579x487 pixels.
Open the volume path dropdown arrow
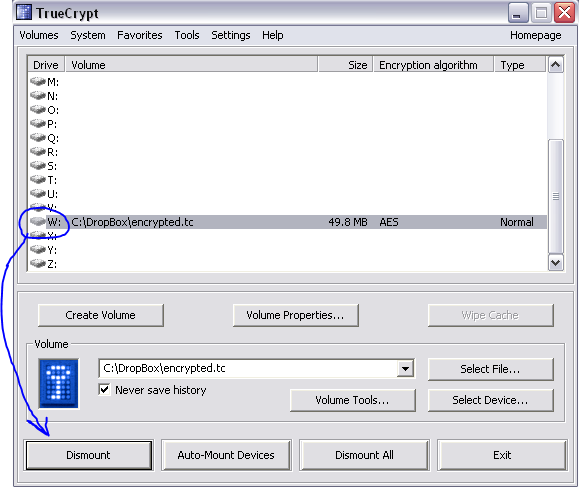[405, 368]
